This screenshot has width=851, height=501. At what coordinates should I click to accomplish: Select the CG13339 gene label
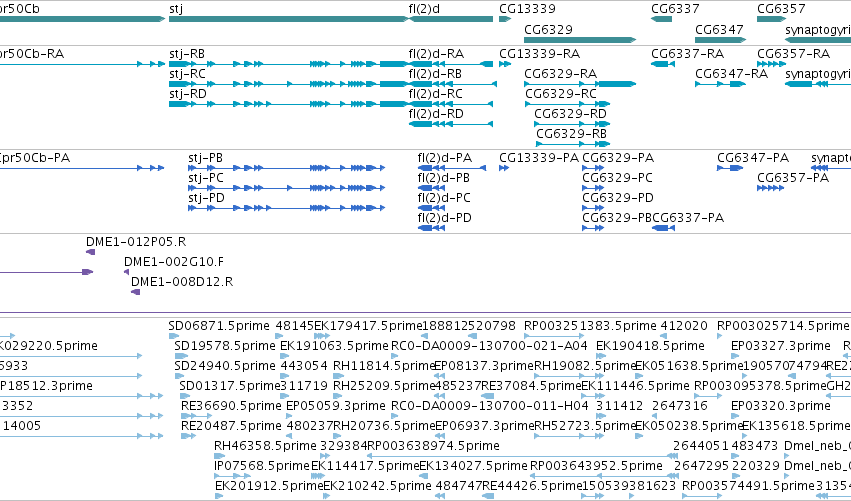click(527, 9)
